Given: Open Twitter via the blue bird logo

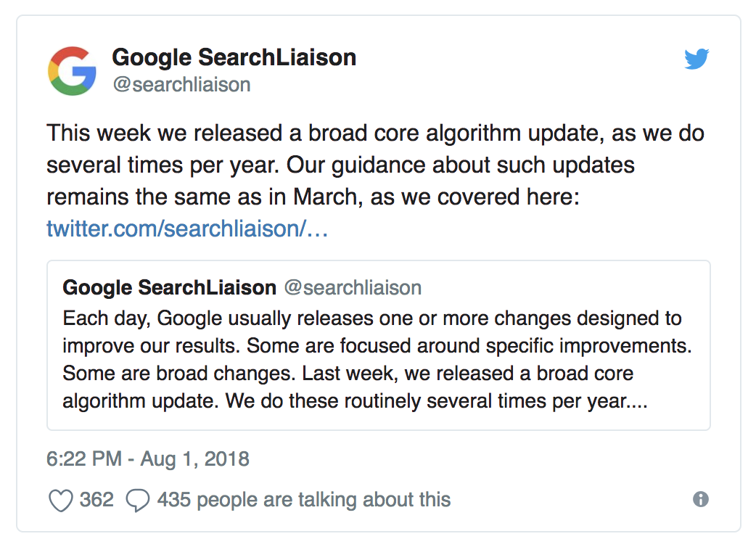Looking at the screenshot, I should tap(697, 59).
